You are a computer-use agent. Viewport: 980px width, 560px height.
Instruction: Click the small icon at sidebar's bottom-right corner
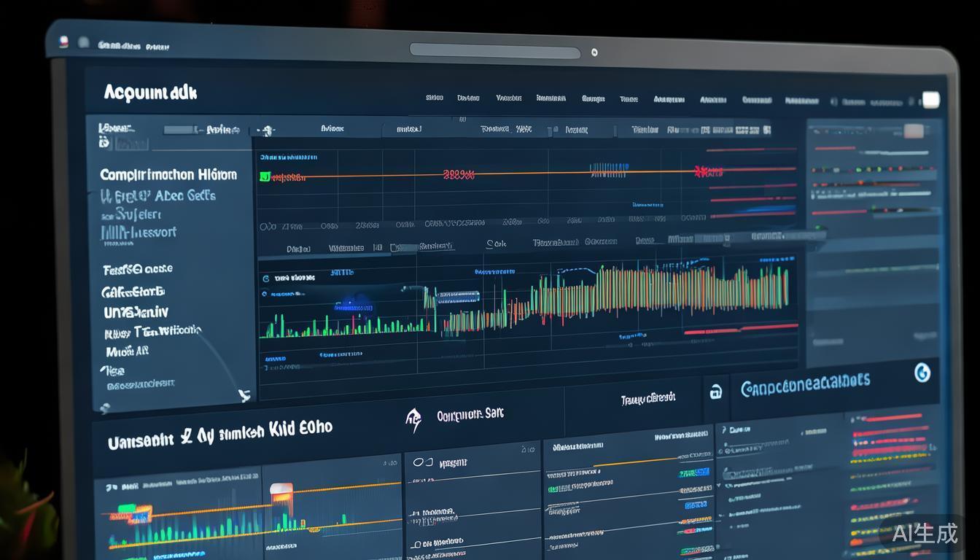click(x=244, y=395)
